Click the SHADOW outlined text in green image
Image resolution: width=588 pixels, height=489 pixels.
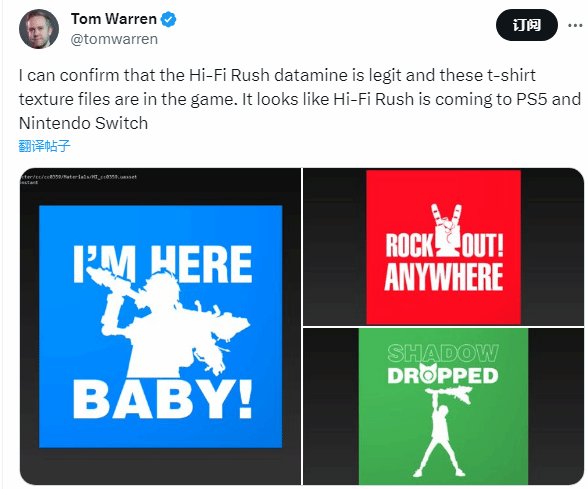pyautogui.click(x=443, y=353)
